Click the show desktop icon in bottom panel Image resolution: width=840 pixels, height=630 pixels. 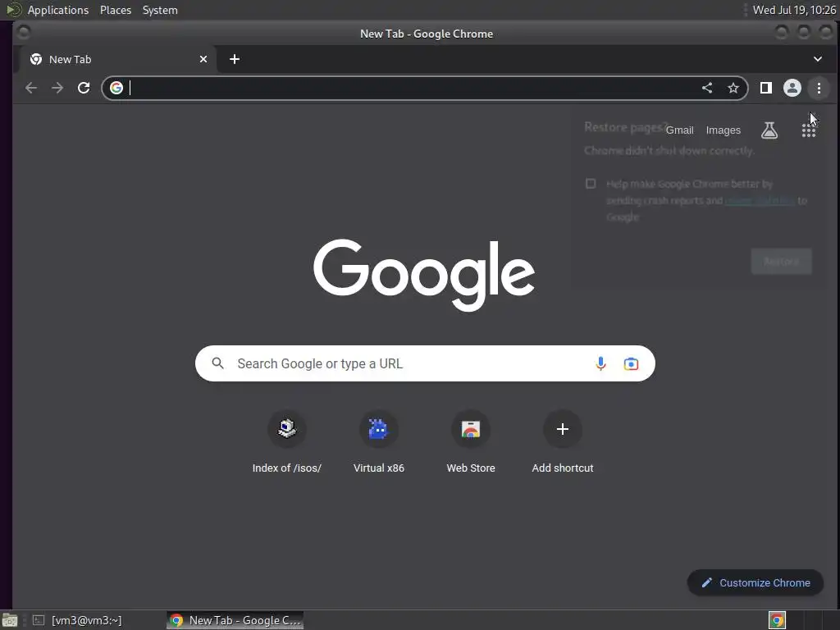(10, 620)
